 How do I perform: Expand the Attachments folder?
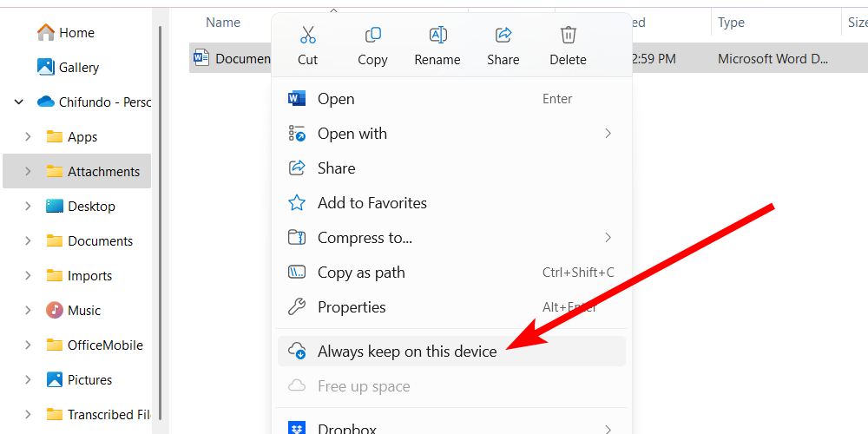[28, 172]
